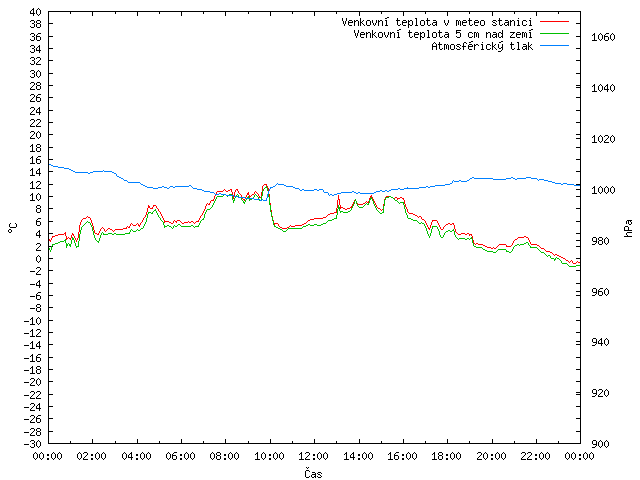Click the left axis value '40'
This screenshot has width=640, height=480.
36,12
